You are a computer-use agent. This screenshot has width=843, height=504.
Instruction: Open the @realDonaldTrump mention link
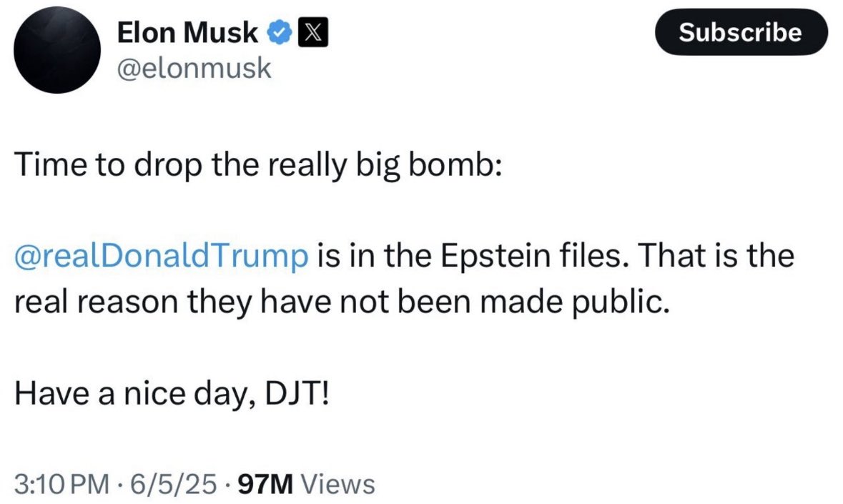pyautogui.click(x=162, y=256)
